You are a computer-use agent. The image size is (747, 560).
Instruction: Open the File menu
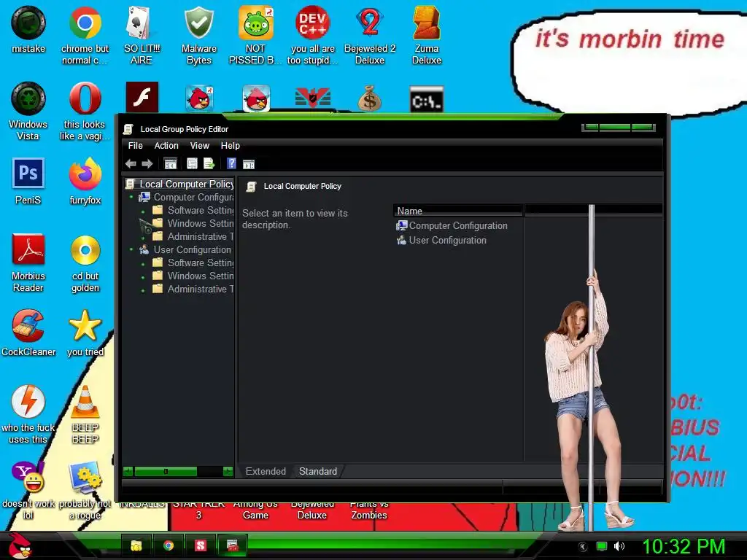pos(135,146)
